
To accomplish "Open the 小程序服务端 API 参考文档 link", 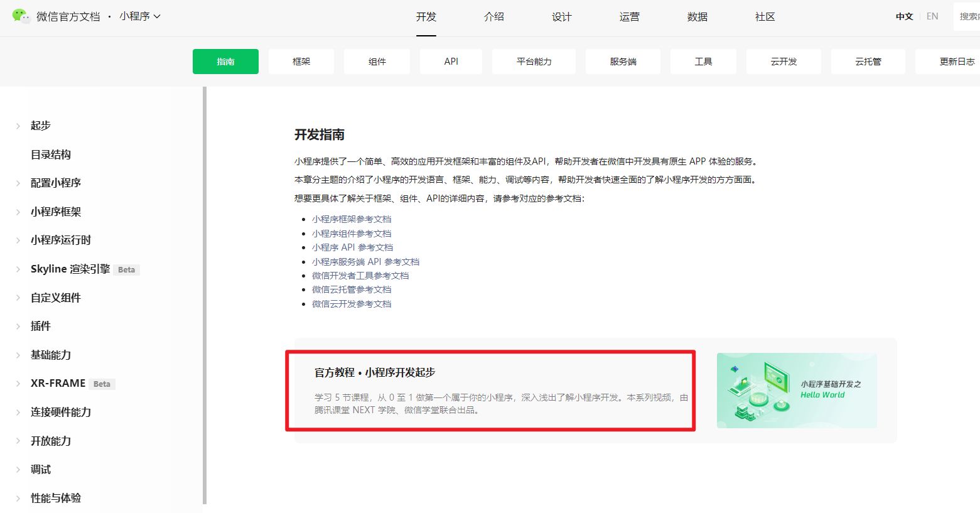I will click(365, 262).
